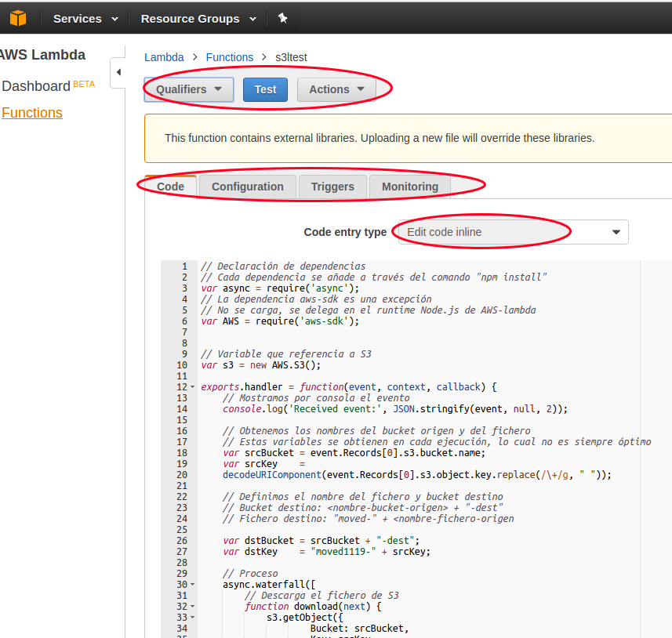Click the exports.handler line
672x638 pixels.
(349, 387)
